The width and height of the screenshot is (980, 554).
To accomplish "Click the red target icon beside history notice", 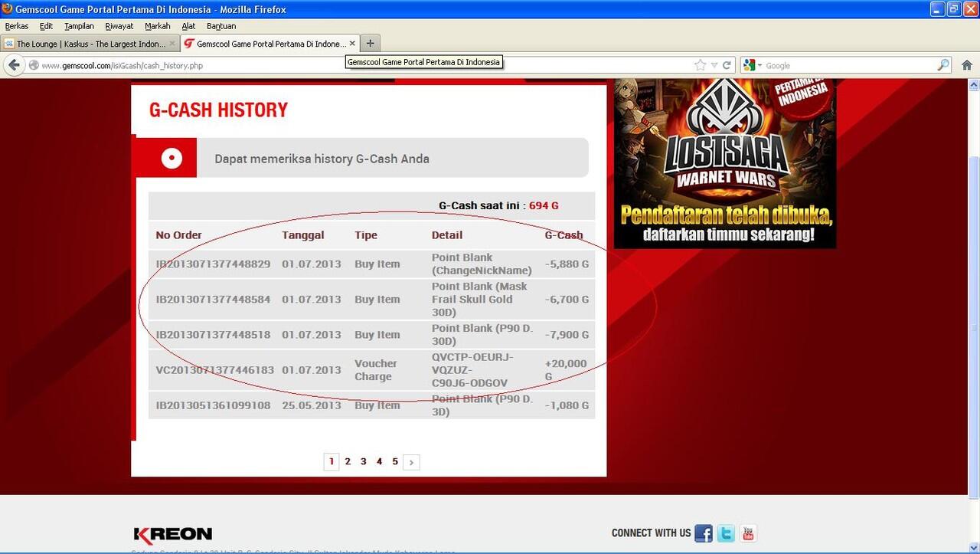I will click(x=171, y=159).
